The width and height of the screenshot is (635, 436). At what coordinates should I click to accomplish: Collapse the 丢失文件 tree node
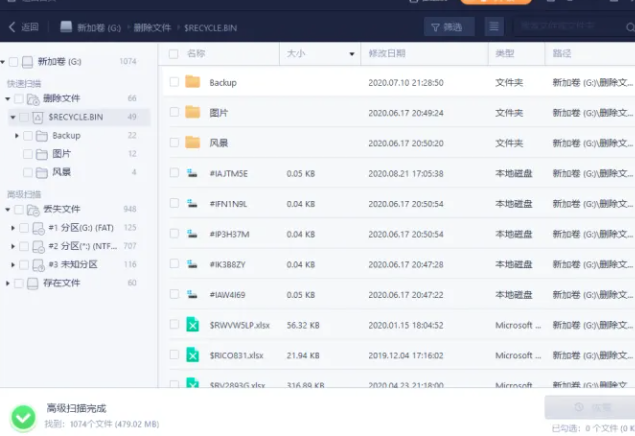7,210
